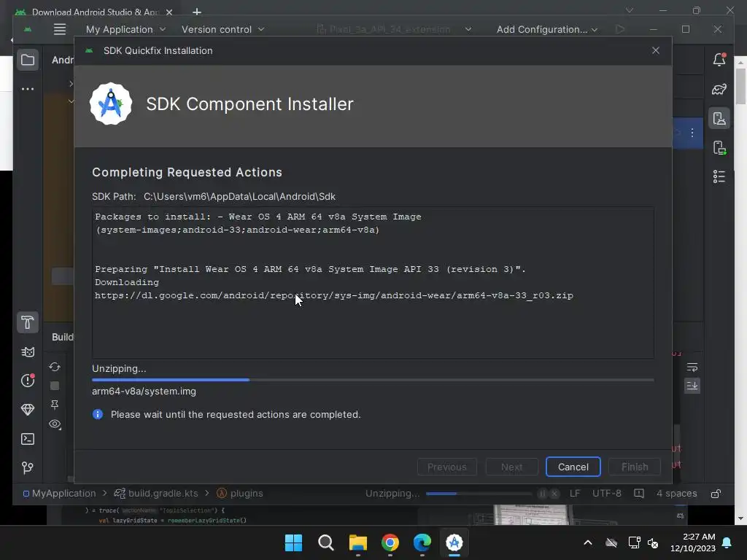Viewport: 747px width, 560px height.
Task: Open File Explorer from taskbar
Action: [x=357, y=542]
